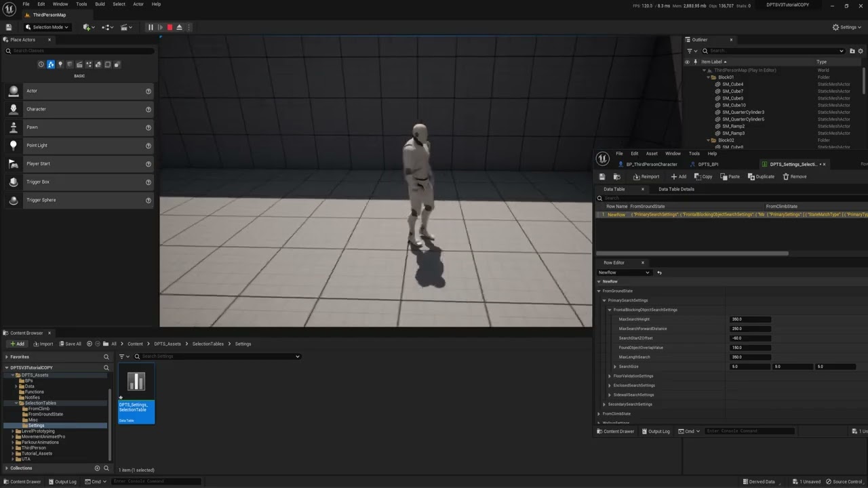Paste row in the data table toolbar
The height and width of the screenshot is (488, 868).
point(730,177)
